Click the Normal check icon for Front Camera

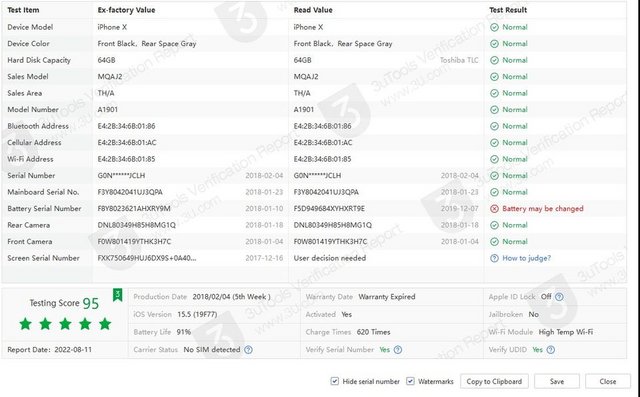tap(494, 242)
